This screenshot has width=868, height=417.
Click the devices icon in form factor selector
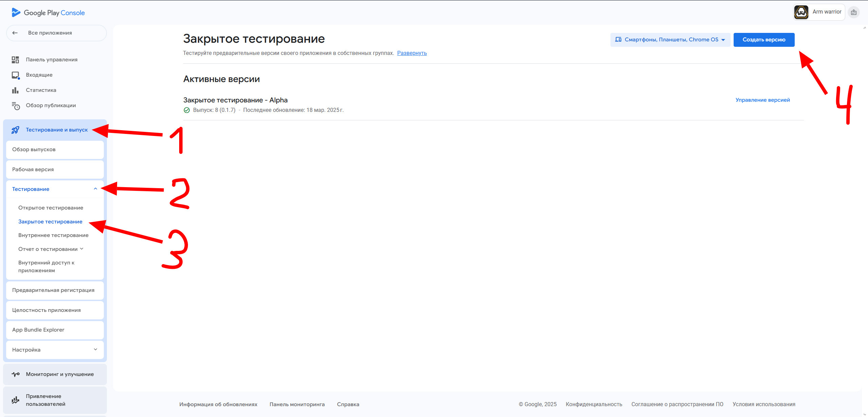618,40
